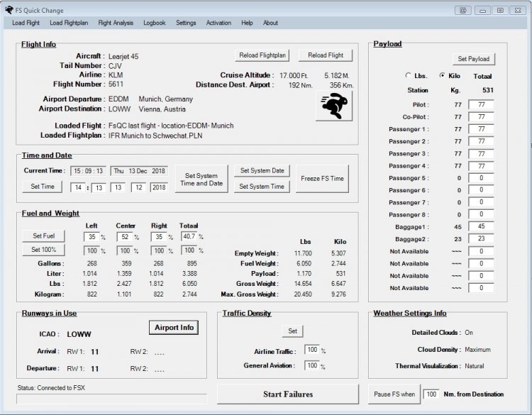Edit the Center fuel percentage field
Screen dimensions: 532x415
coord(125,236)
